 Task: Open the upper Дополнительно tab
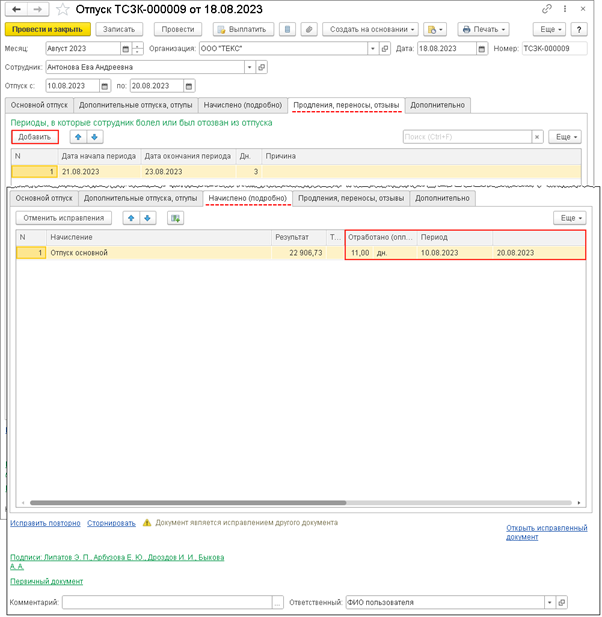click(437, 105)
